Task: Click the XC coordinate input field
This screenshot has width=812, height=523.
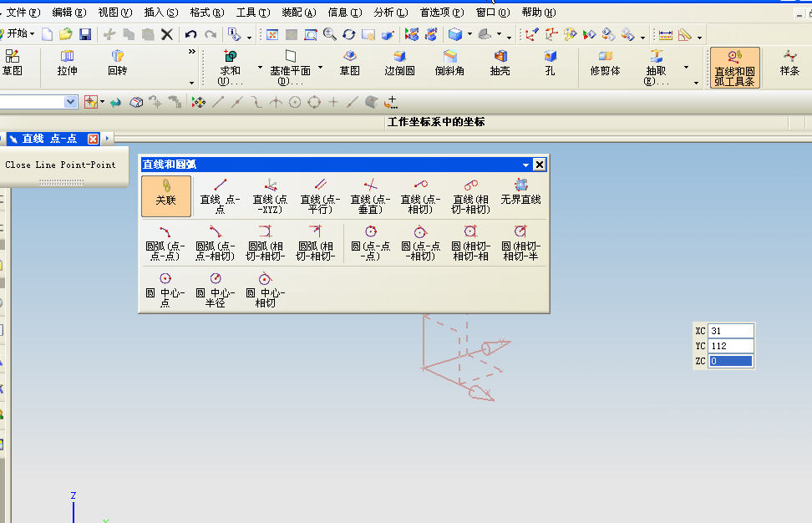Action: (731, 330)
